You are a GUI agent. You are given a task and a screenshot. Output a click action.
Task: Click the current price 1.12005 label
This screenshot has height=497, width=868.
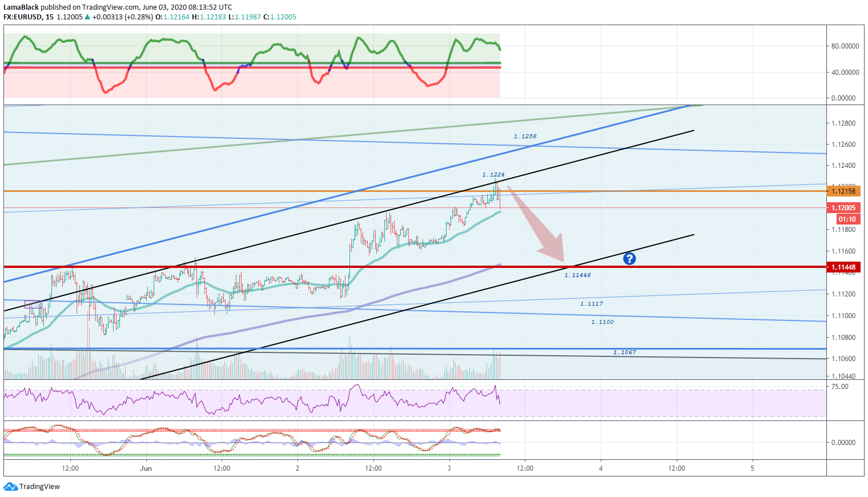point(843,208)
